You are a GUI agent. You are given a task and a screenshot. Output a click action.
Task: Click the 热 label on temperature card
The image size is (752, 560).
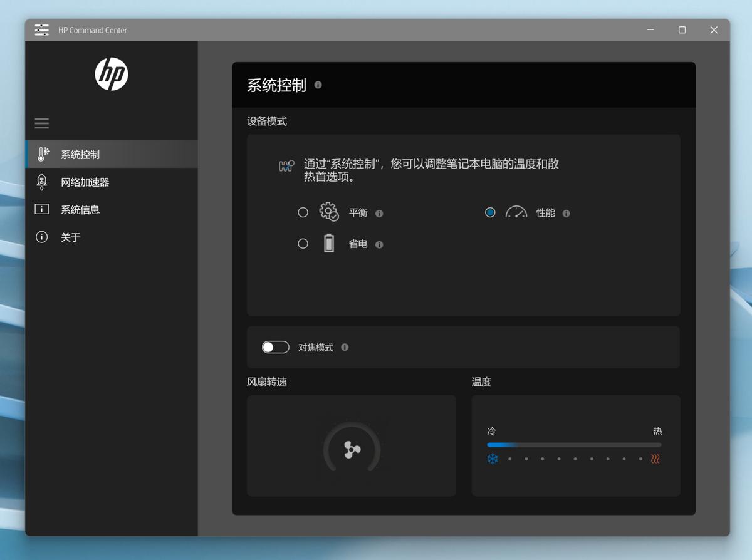[657, 431]
